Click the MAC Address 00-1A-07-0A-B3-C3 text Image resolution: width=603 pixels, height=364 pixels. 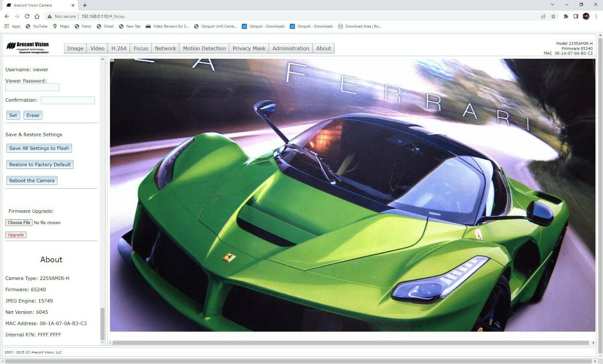pyautogui.click(x=46, y=323)
